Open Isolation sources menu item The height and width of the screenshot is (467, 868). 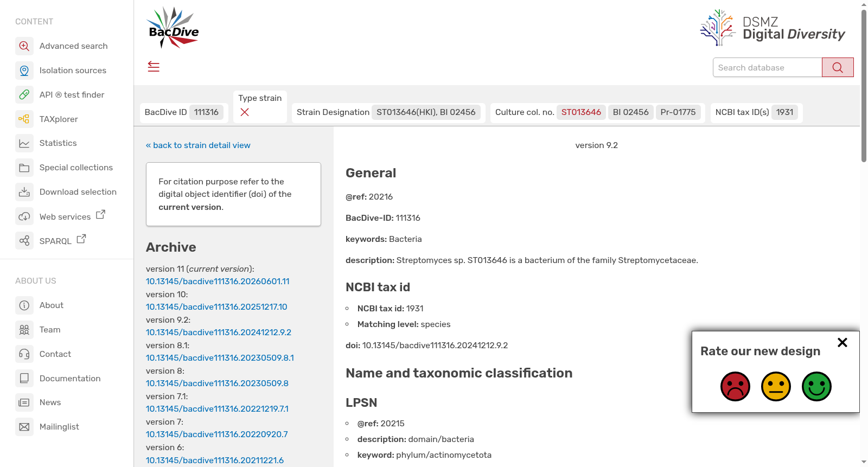pyautogui.click(x=73, y=71)
